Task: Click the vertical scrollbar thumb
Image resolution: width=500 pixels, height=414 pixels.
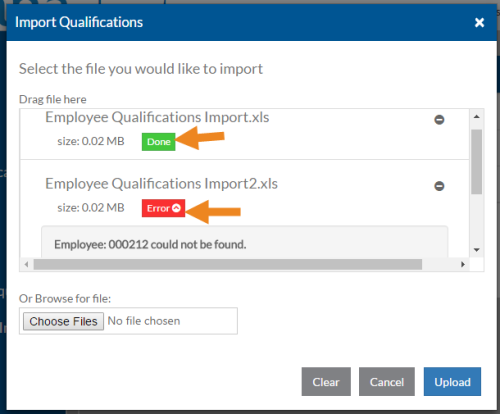Action: (x=477, y=162)
